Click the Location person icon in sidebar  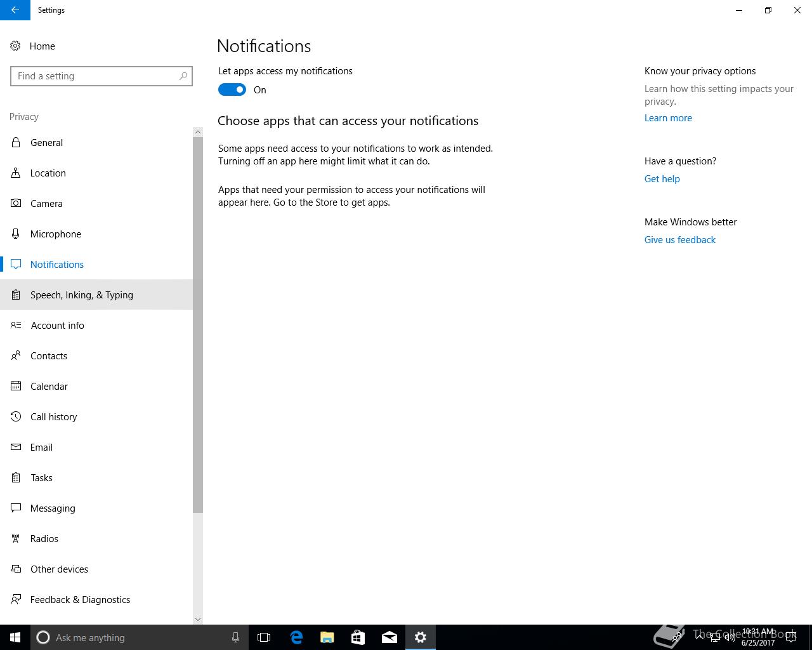click(x=16, y=173)
